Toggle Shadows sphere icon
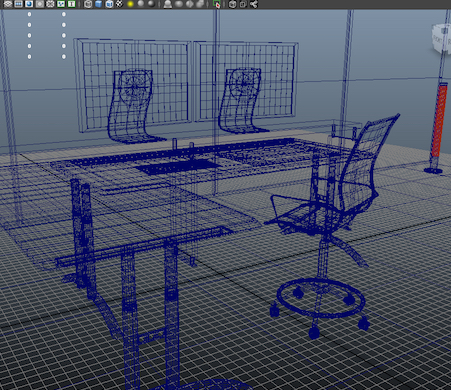This screenshot has width=451, height=390. pyautogui.click(x=141, y=4)
